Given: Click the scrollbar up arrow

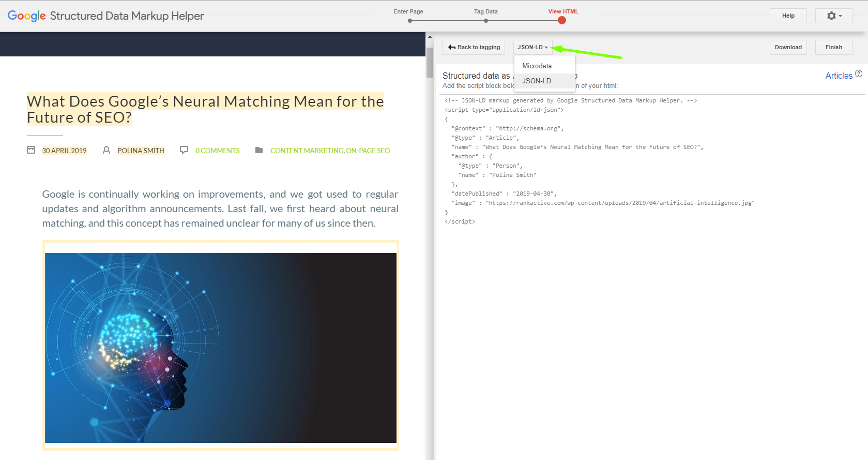Looking at the screenshot, I should point(430,37).
